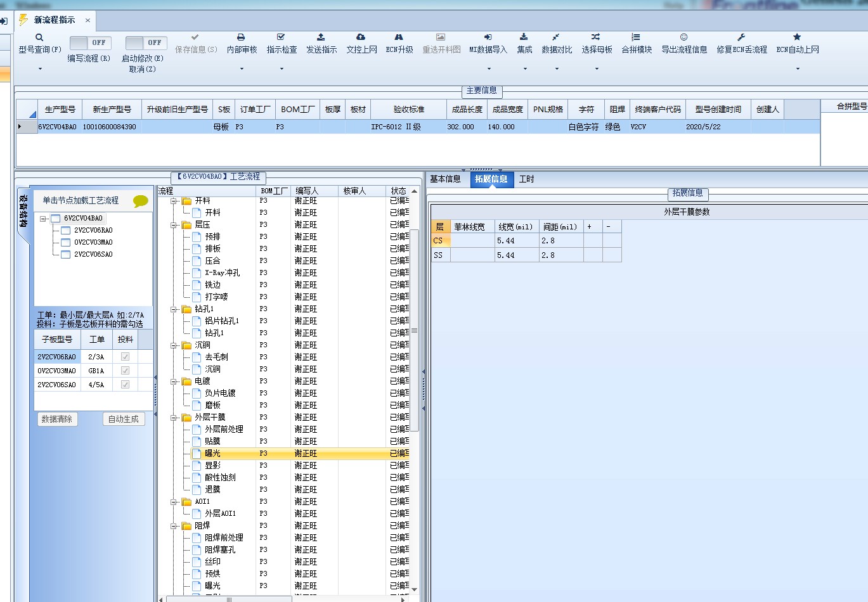
Task: Open the MI数据导入 dropdown arrow
Action: pyautogui.click(x=488, y=68)
